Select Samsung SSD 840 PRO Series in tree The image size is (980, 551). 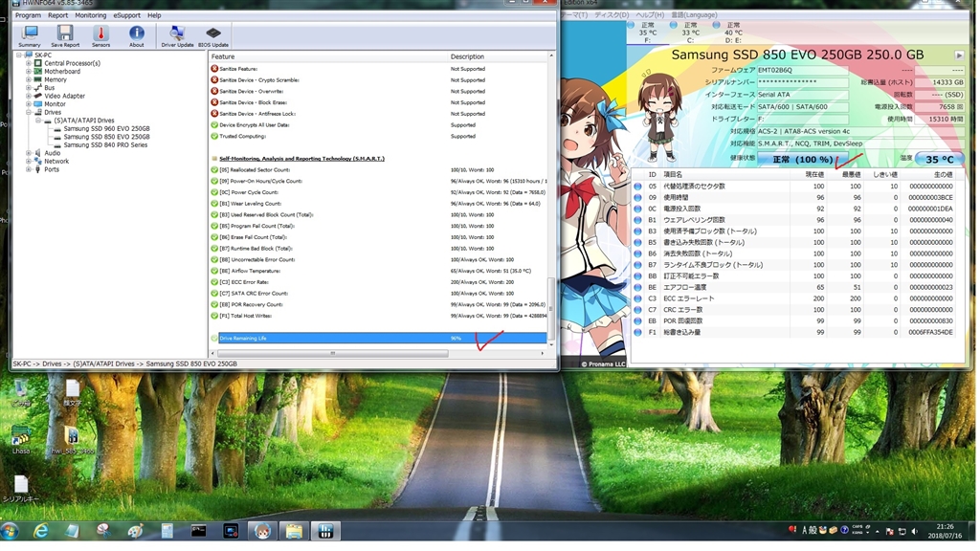tap(105, 144)
